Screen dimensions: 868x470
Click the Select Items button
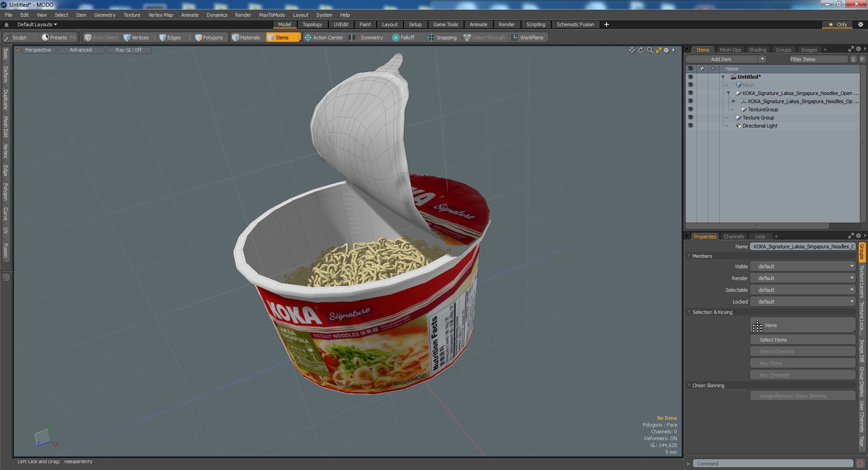coord(802,340)
